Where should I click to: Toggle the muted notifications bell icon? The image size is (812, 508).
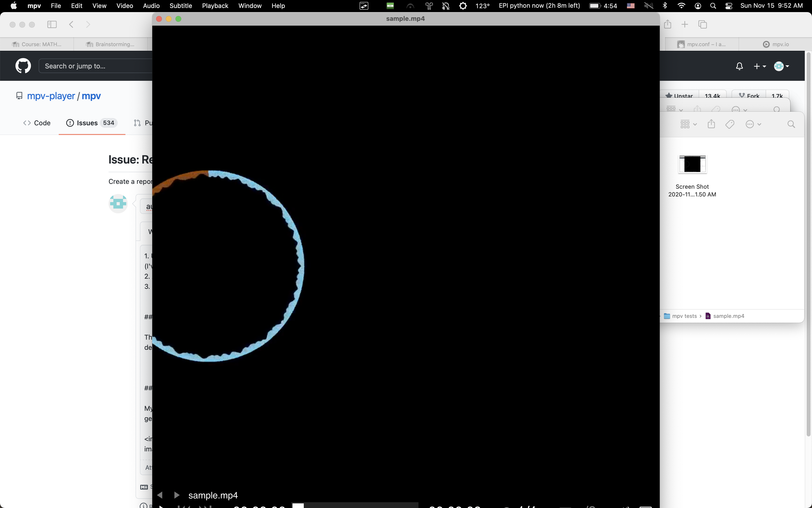pos(446,6)
